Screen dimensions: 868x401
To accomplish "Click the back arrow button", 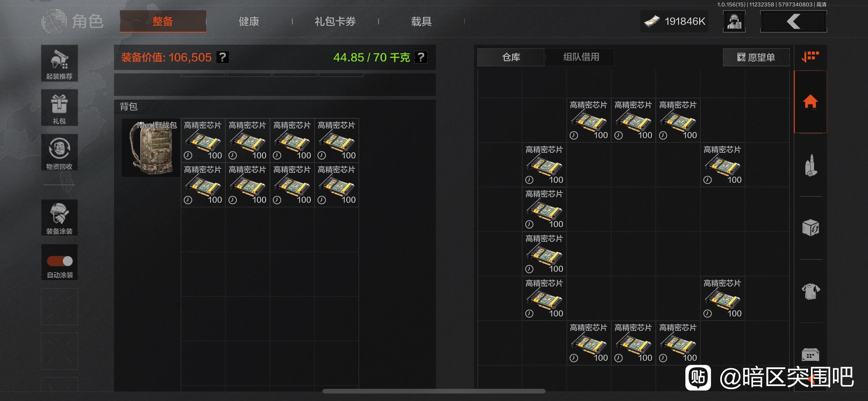I will [793, 22].
